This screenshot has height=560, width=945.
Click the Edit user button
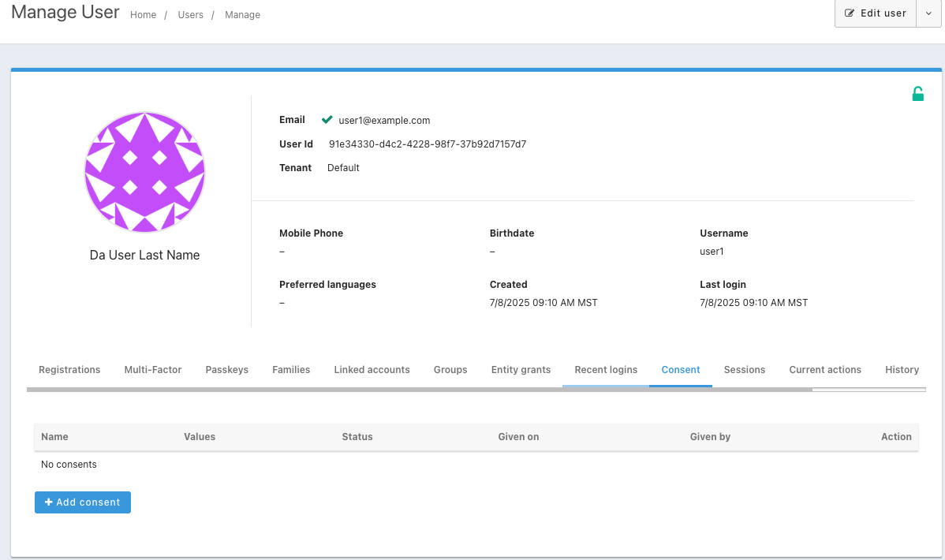(x=876, y=13)
